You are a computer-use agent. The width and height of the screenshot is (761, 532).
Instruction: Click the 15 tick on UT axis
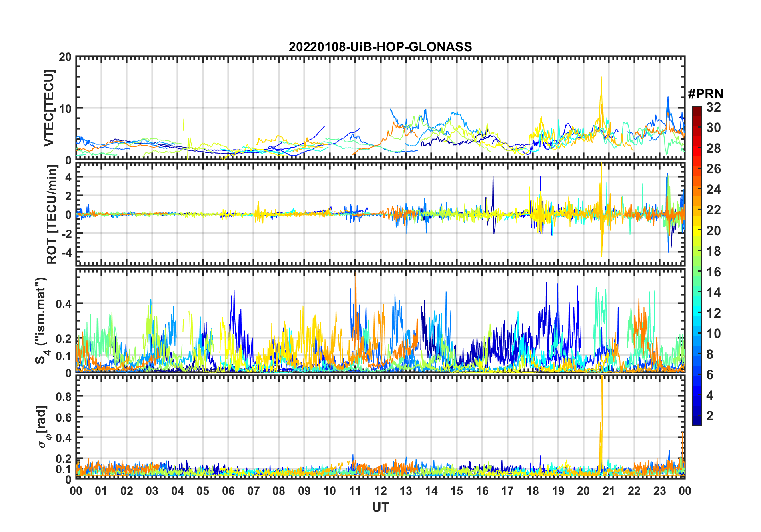(457, 491)
